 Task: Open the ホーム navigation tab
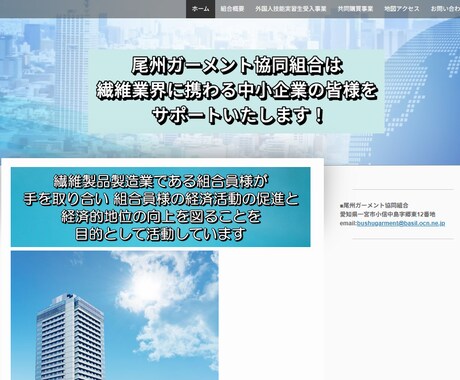[x=200, y=9]
